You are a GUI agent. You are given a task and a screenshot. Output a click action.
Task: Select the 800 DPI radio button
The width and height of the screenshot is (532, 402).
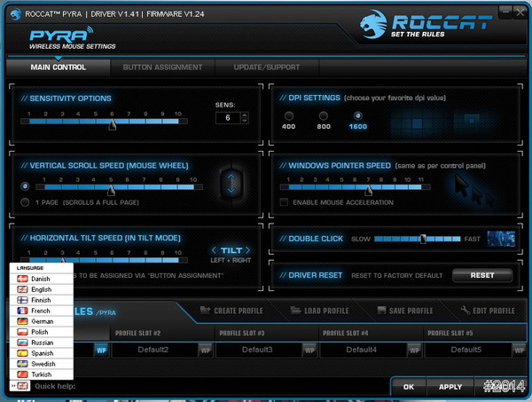click(324, 116)
